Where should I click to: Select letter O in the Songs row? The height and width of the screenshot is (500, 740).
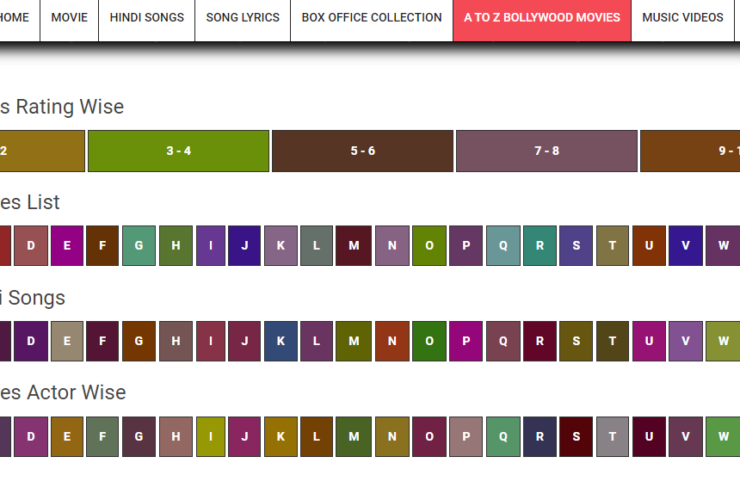pos(429,341)
